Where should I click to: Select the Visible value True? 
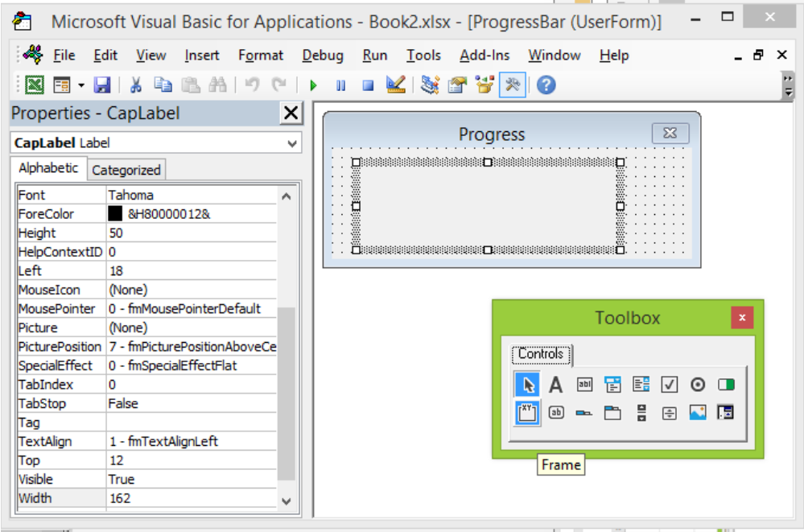point(192,479)
